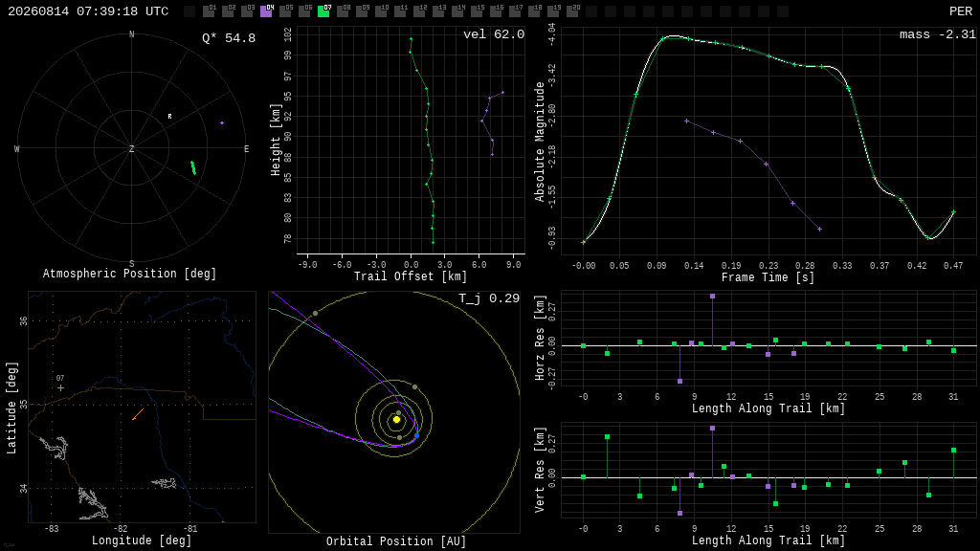Click the UTC timestamp at top left

(x=88, y=11)
